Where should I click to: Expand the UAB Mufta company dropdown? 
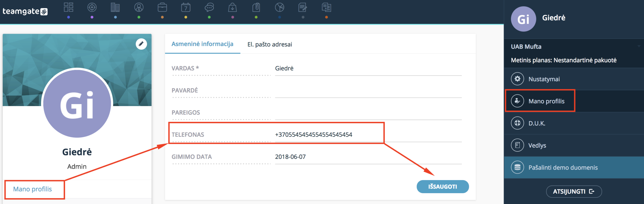click(x=639, y=46)
